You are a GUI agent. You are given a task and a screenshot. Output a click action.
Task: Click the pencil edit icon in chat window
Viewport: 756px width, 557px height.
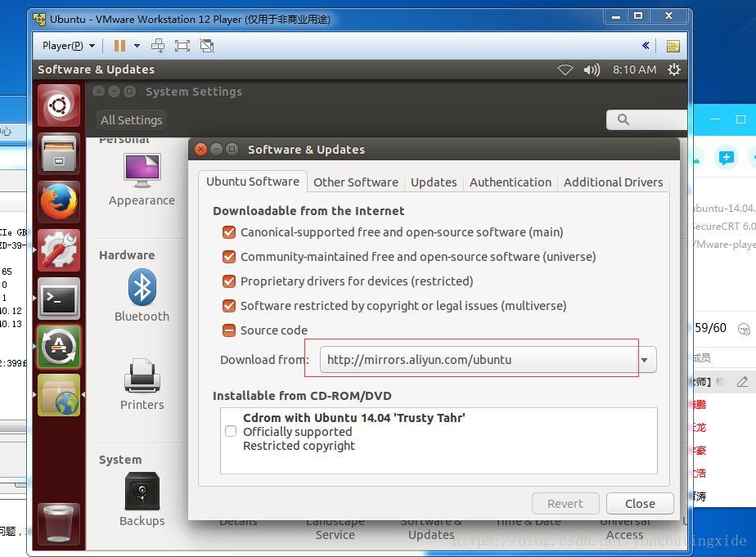click(x=743, y=382)
